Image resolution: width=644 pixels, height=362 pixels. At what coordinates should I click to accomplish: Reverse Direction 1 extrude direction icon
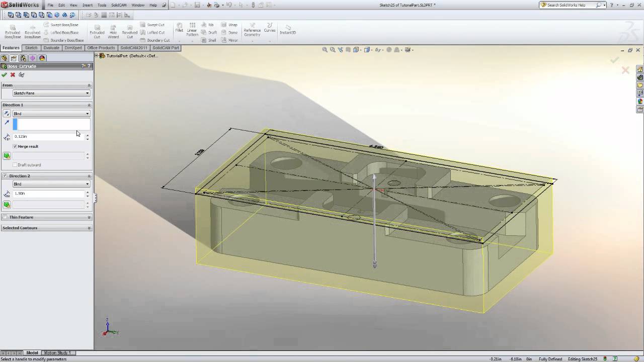pyautogui.click(x=7, y=114)
